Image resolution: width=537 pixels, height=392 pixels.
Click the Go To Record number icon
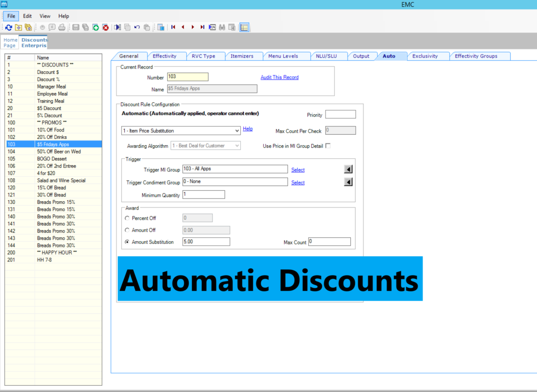click(212, 27)
